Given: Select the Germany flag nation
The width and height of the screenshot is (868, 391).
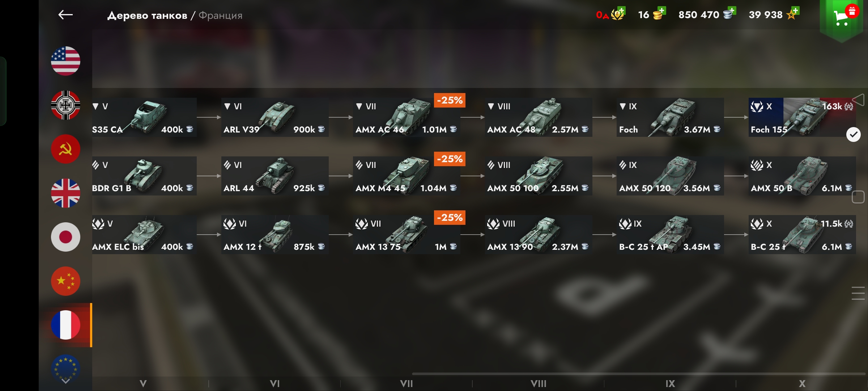Looking at the screenshot, I should pyautogui.click(x=65, y=105).
